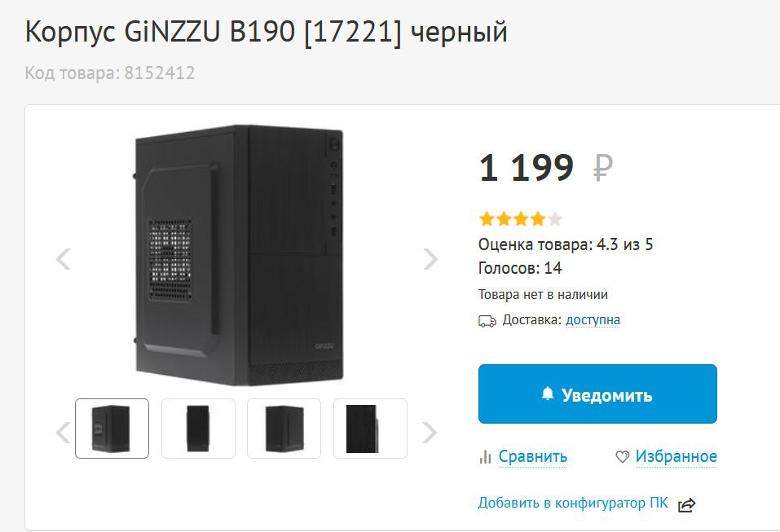Image resolution: width=780 pixels, height=532 pixels.
Task: Show next main product image arrow
Action: click(430, 259)
